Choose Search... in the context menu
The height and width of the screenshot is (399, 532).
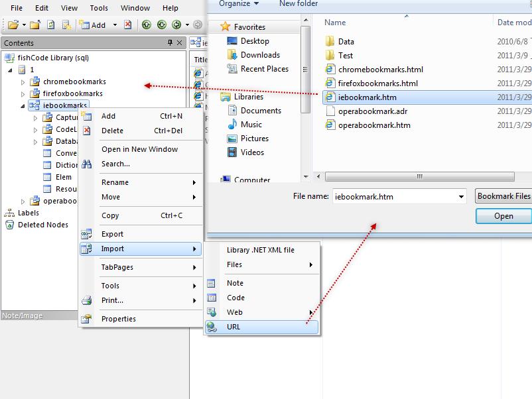pos(141,164)
